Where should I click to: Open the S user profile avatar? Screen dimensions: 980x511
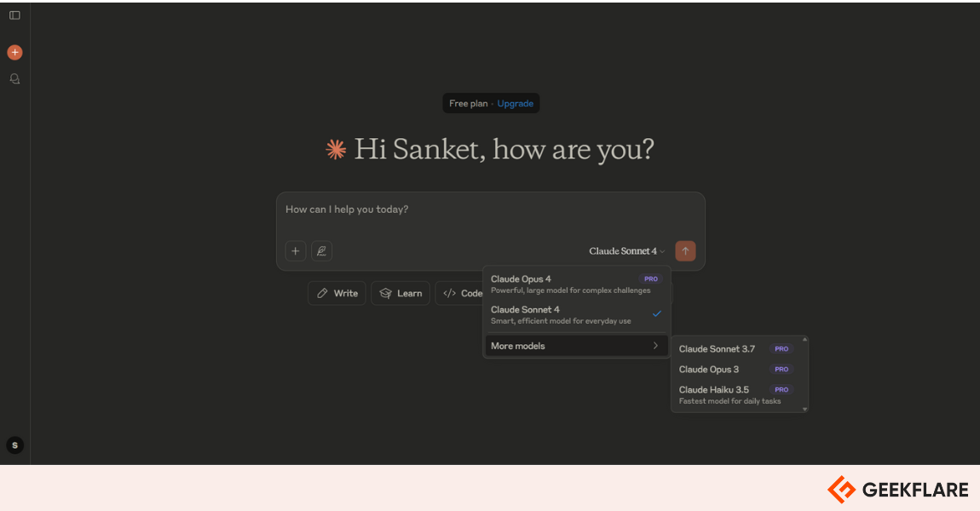click(15, 445)
